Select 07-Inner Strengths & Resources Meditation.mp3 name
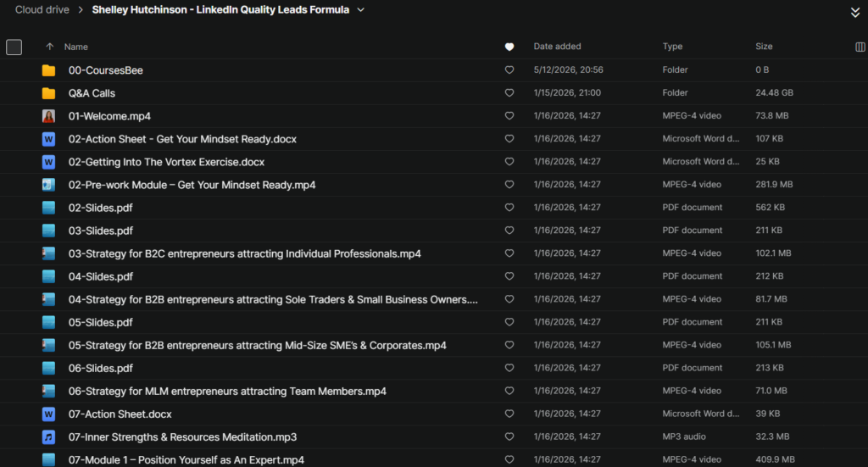 pos(183,437)
